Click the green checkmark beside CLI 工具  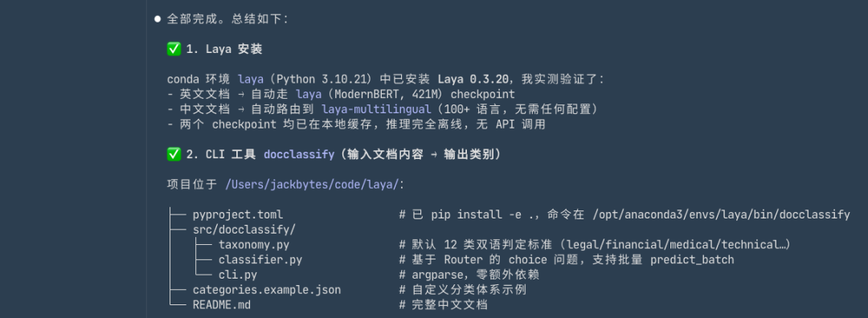(x=174, y=155)
